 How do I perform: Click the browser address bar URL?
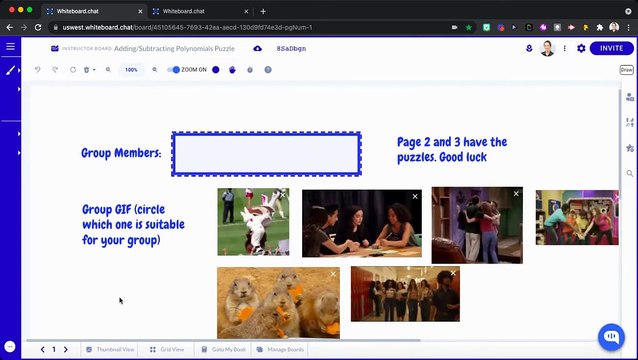[187, 27]
